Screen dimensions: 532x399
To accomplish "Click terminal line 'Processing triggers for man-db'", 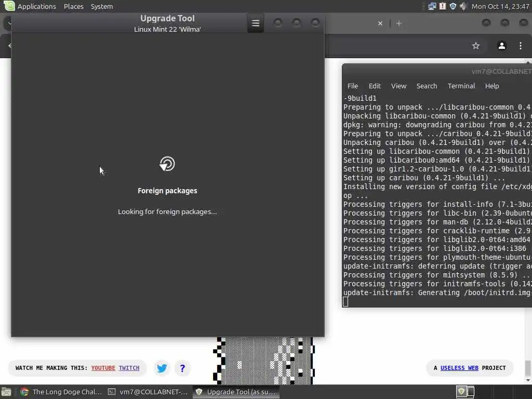I will point(437,222).
